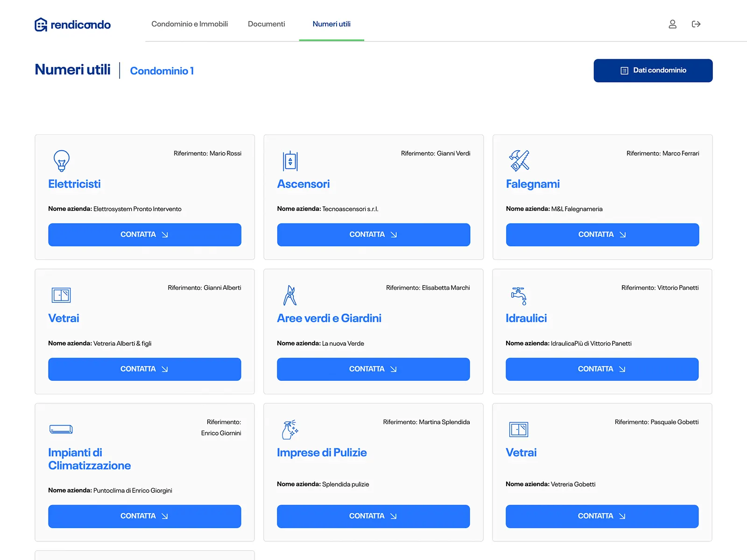Click the Ascensori card title
Screen dimensions: 747x560
coord(303,184)
